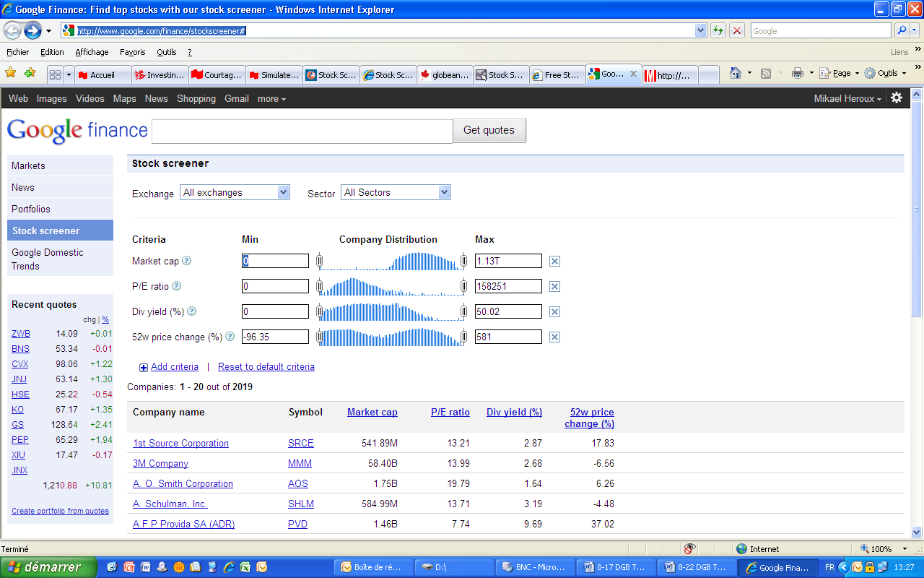Click the Market cap Max input field
The image size is (924, 578).
[x=508, y=261]
